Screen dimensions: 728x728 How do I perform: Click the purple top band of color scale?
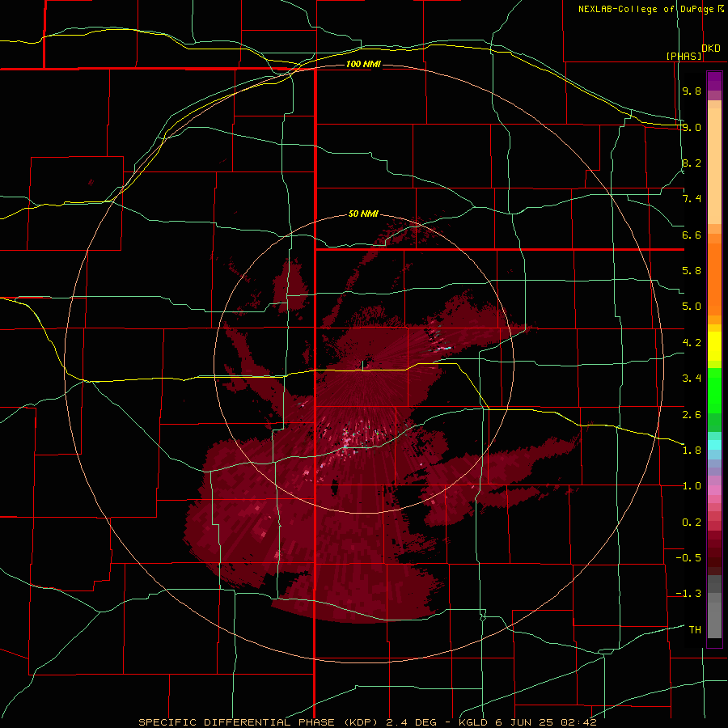point(714,81)
